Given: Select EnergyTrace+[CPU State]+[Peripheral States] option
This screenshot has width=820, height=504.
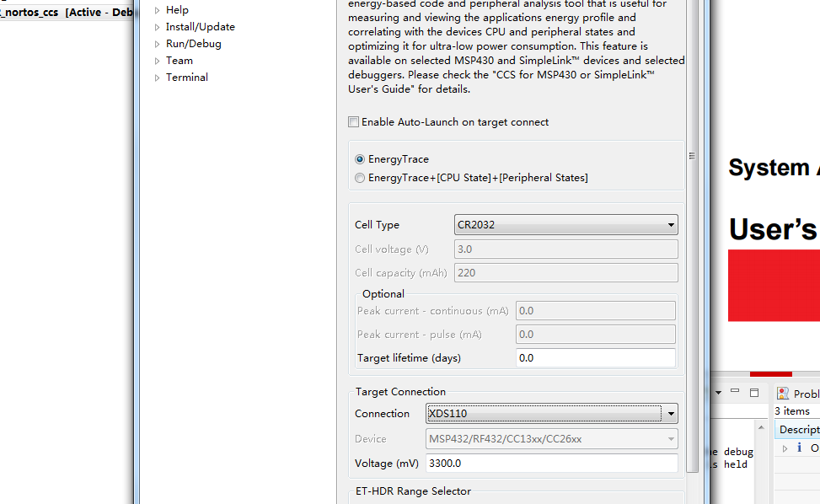Looking at the screenshot, I should 360,178.
